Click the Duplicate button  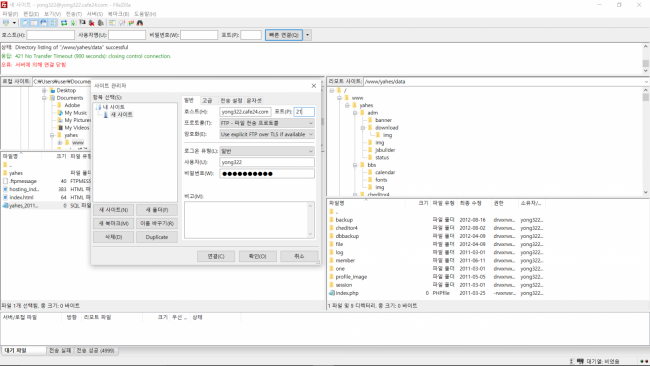tap(157, 237)
